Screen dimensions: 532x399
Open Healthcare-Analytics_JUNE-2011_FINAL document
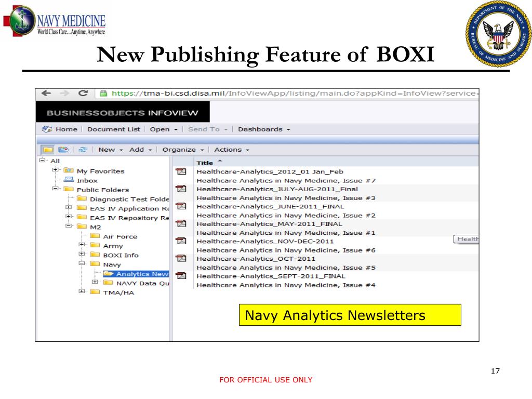click(270, 206)
